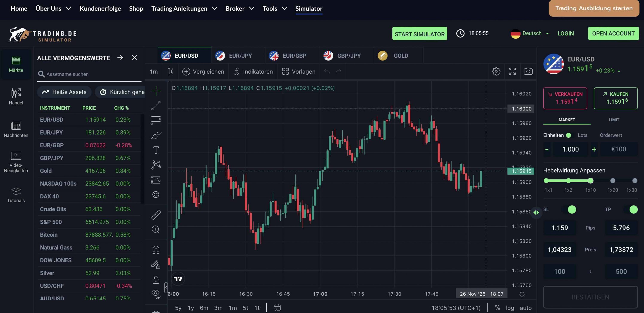This screenshot has width=644, height=313.
Task: Pick the text annotation tool
Action: point(156,150)
